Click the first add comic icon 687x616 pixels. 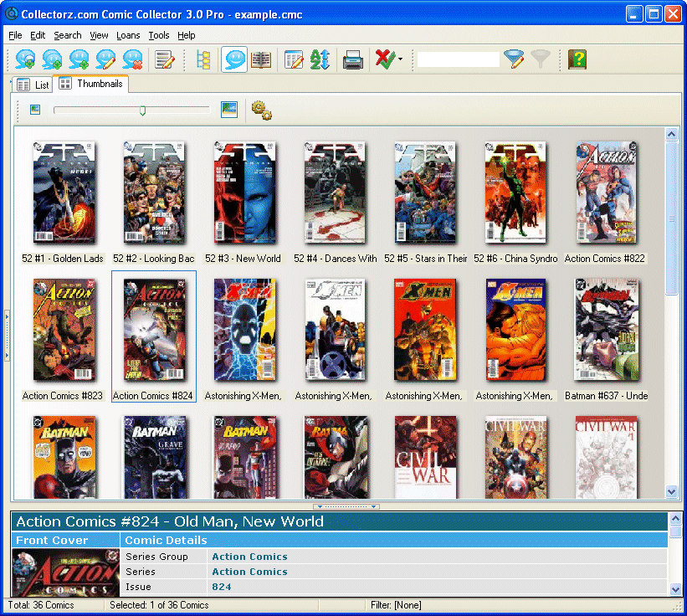pos(25,59)
